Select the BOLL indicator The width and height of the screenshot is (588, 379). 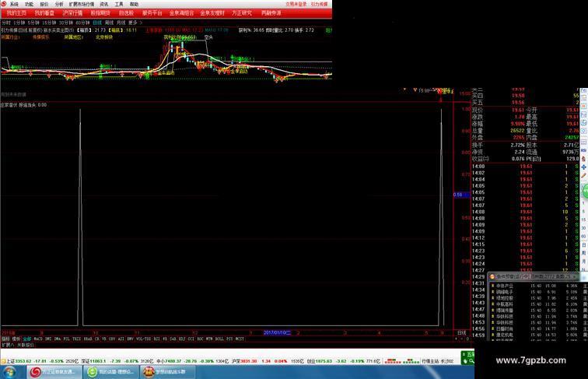(219, 339)
